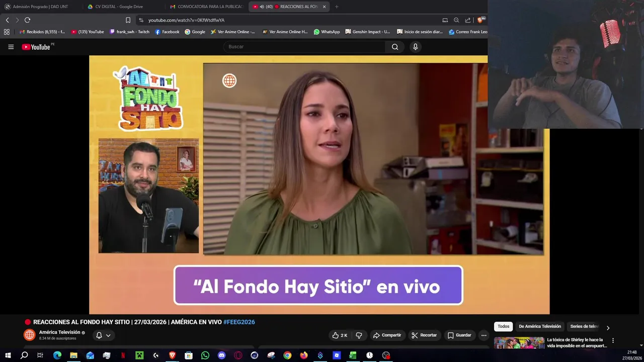Image resolution: width=644 pixels, height=362 pixels.
Task: Select the De América Televisión chip
Action: [x=540, y=326]
